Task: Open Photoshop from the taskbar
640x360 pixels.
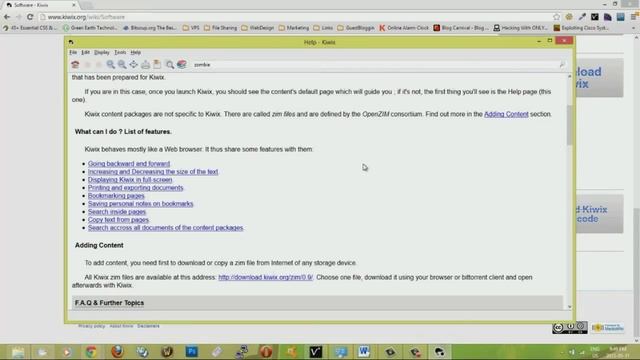Action: point(191,351)
